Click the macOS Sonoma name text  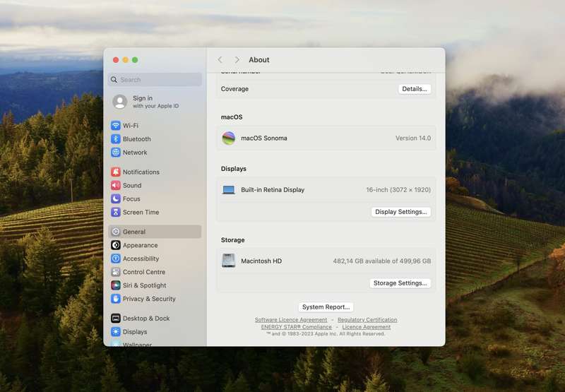pyautogui.click(x=263, y=138)
